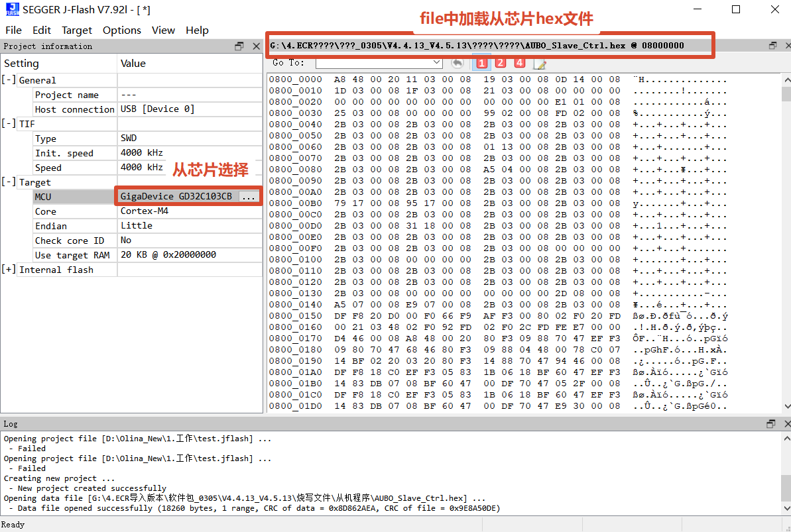
Task: Minimize the J-Flash window
Action: 698,9
